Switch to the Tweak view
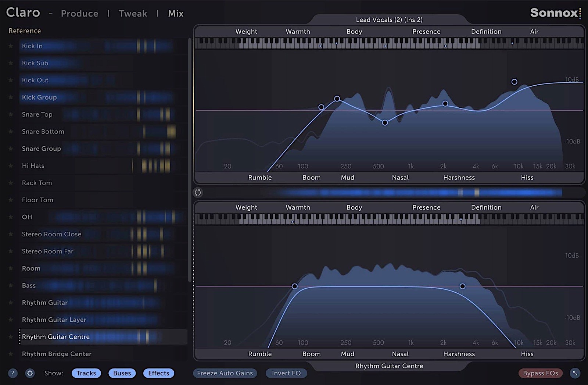 tap(133, 14)
